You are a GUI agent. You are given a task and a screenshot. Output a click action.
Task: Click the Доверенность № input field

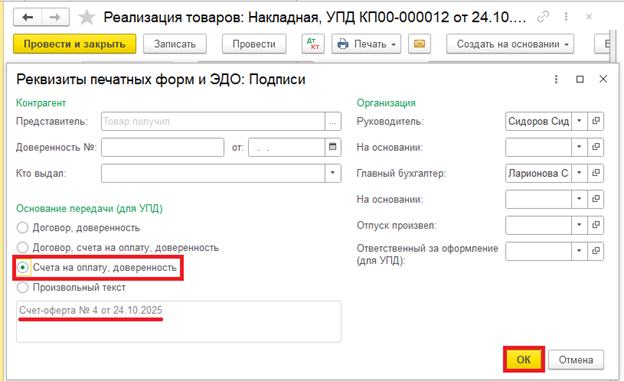[163, 147]
